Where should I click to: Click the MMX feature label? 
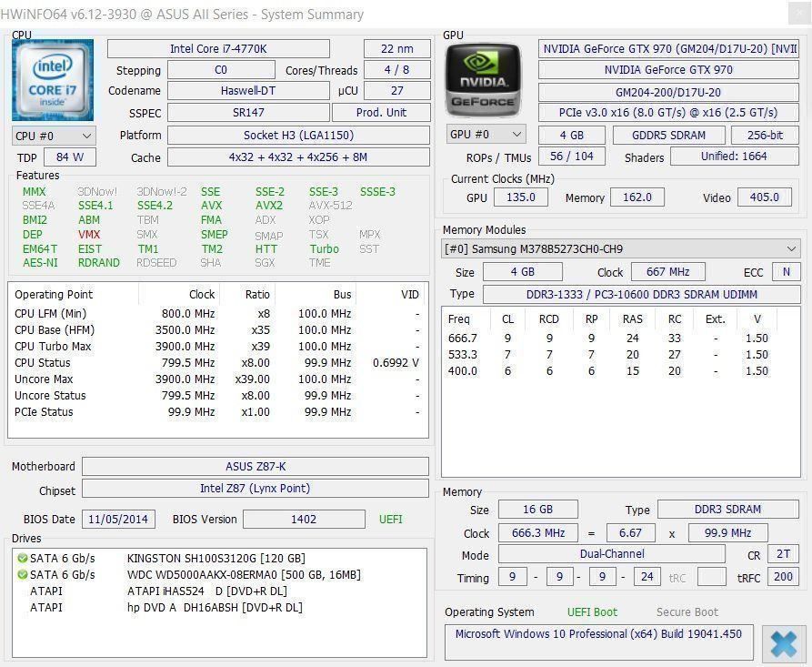tap(35, 192)
